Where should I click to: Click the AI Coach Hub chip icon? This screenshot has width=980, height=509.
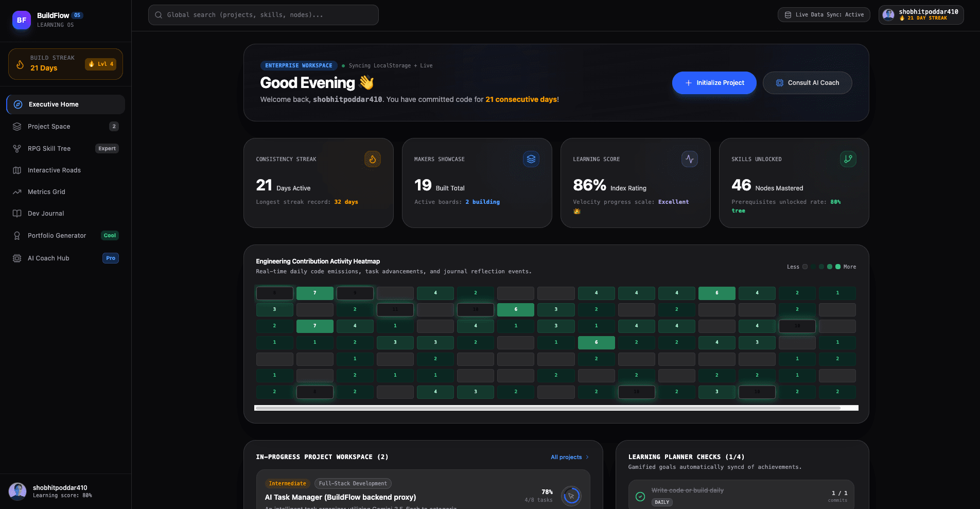[x=17, y=258]
